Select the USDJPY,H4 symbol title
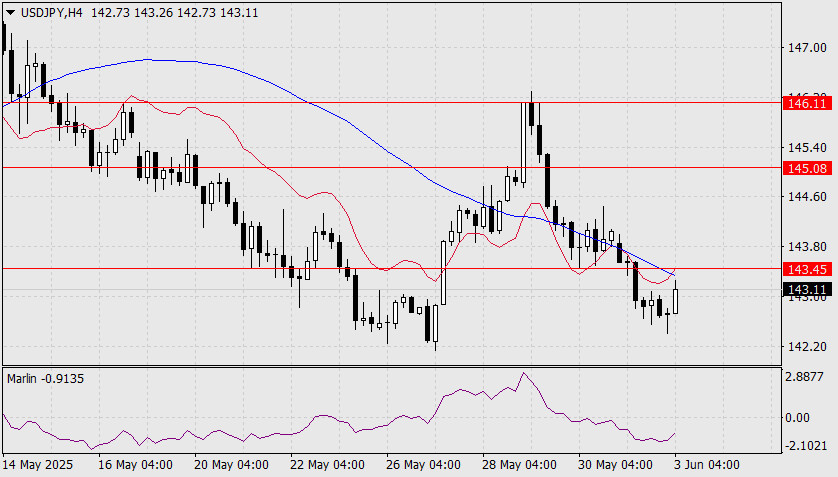Viewport: 838px width, 477px height. coord(52,13)
